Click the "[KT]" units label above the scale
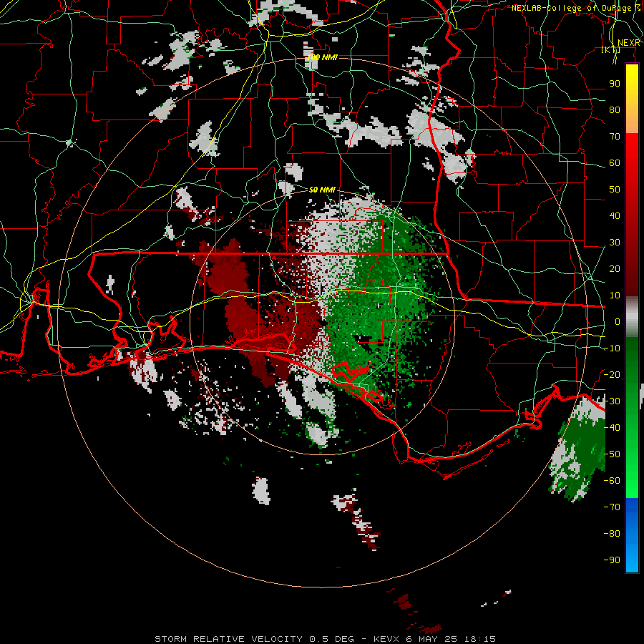Image resolution: width=644 pixels, height=644 pixels. pos(611,50)
